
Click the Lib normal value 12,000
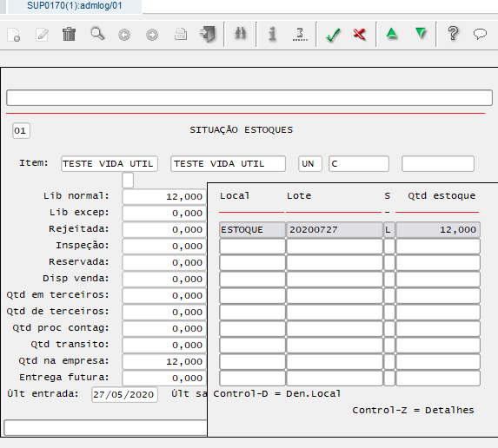tap(164, 197)
